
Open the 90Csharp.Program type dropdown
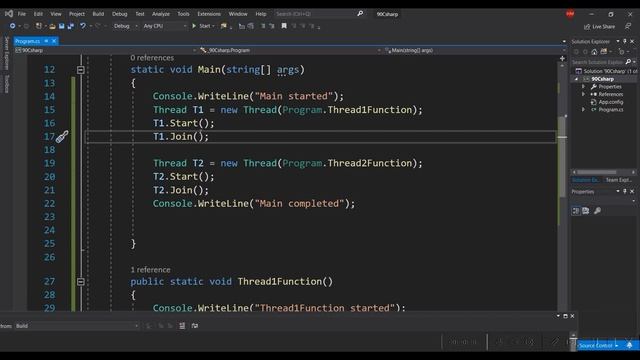pos(290,51)
